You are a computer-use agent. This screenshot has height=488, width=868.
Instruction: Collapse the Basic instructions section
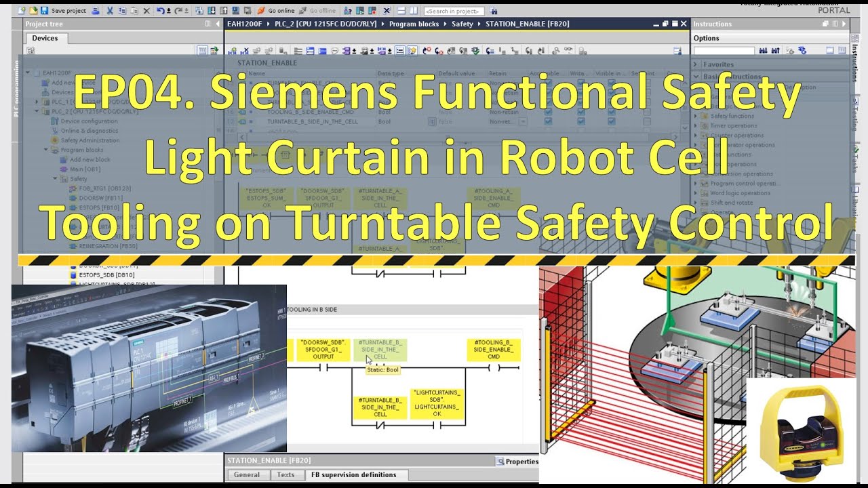click(x=696, y=77)
